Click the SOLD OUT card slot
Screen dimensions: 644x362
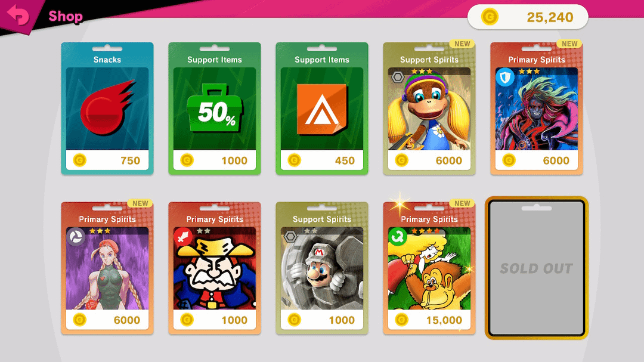point(537,268)
